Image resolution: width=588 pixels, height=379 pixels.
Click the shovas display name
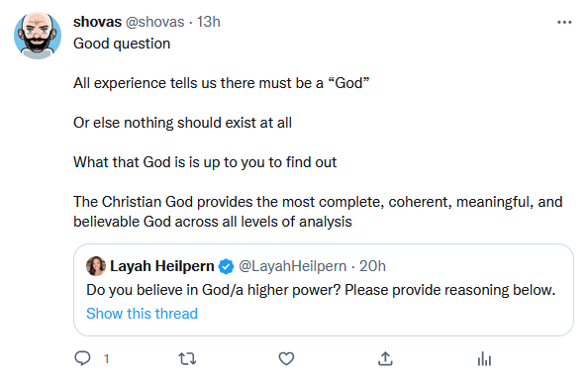click(x=97, y=22)
